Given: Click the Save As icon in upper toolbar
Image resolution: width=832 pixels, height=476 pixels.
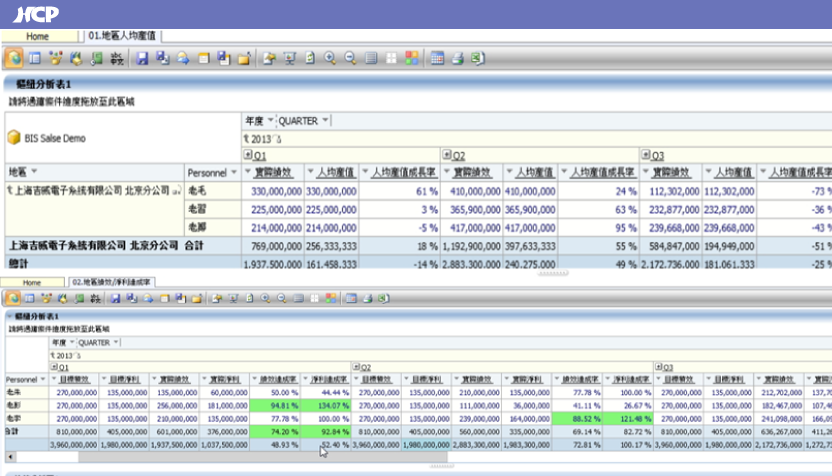Looking at the screenshot, I should [x=162, y=58].
